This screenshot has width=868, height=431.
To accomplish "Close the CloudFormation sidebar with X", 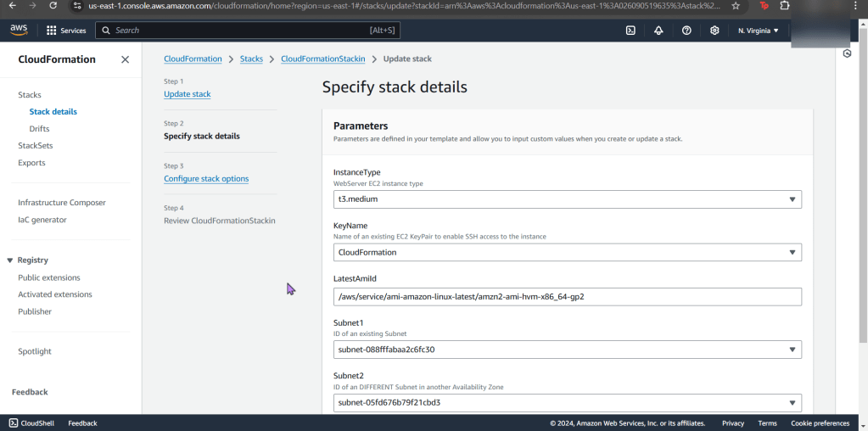I will pos(125,59).
